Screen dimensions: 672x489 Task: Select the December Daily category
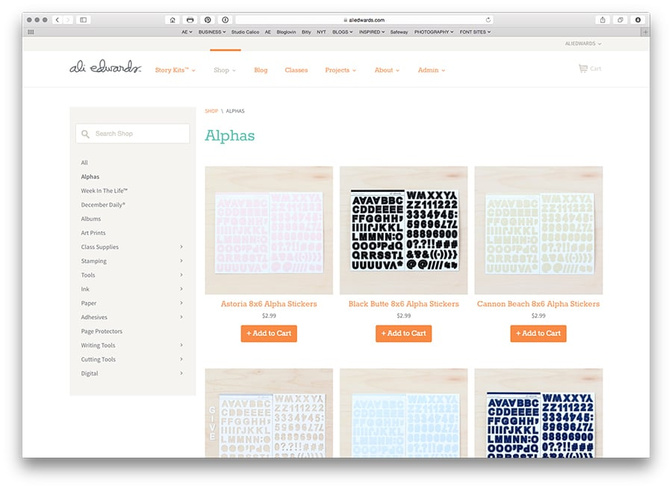(x=103, y=205)
